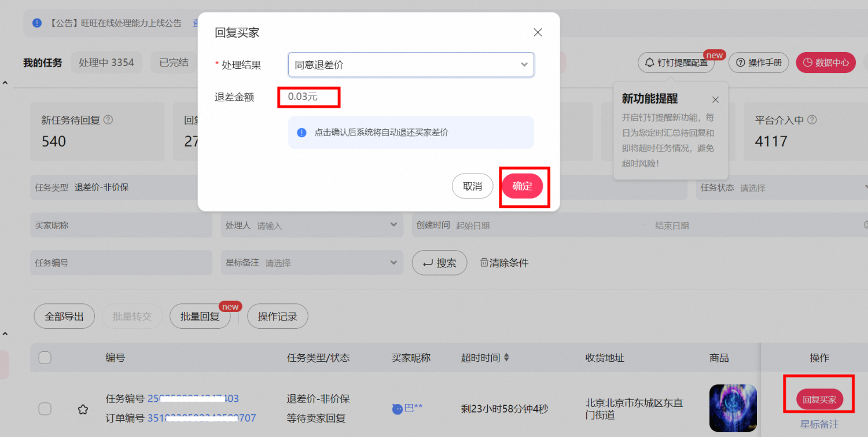Click the announcement info icon
This screenshot has width=868, height=437.
pyautogui.click(x=37, y=23)
